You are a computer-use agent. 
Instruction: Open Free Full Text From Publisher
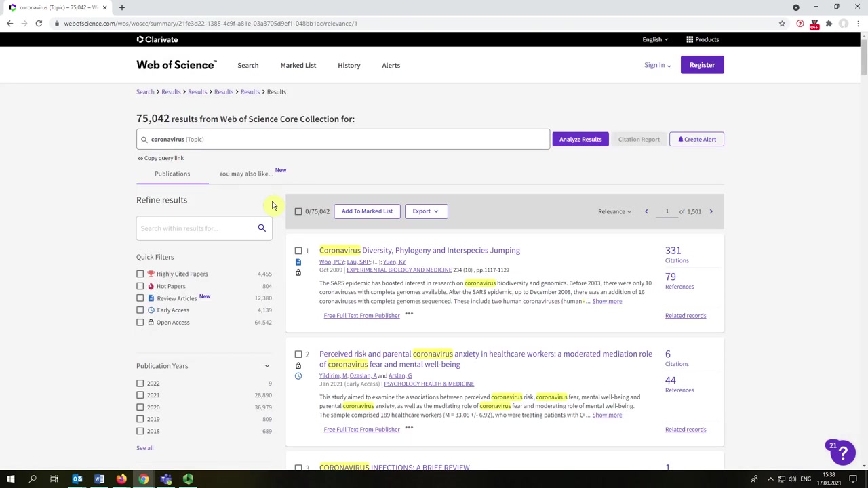tap(361, 315)
